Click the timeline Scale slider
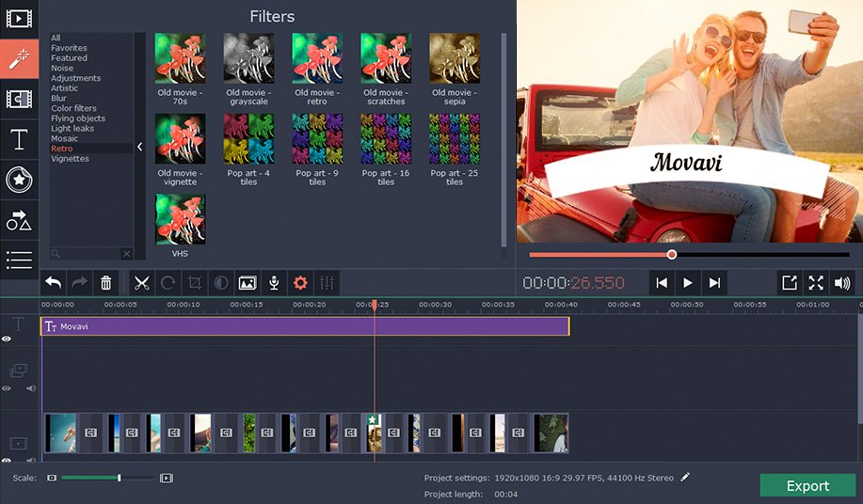 coord(107,478)
